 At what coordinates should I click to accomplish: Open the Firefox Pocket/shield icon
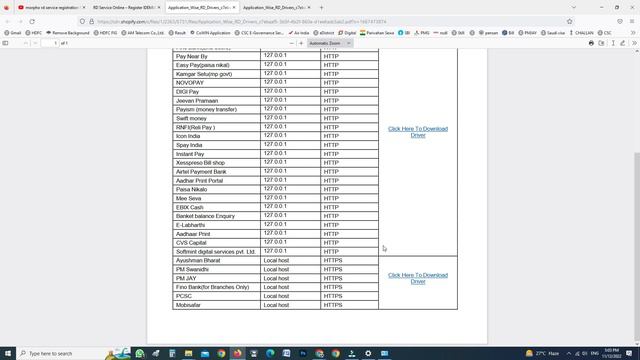[620, 21]
